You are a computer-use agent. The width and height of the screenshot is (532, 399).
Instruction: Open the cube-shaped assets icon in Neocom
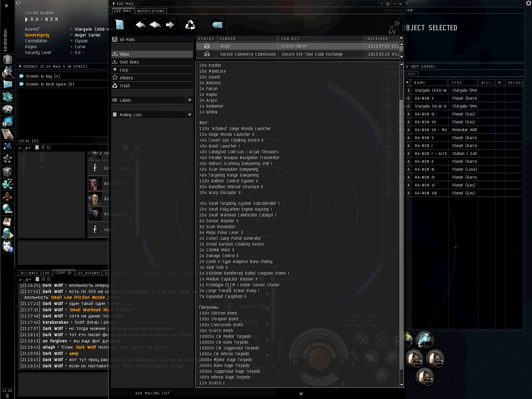pos(7,172)
